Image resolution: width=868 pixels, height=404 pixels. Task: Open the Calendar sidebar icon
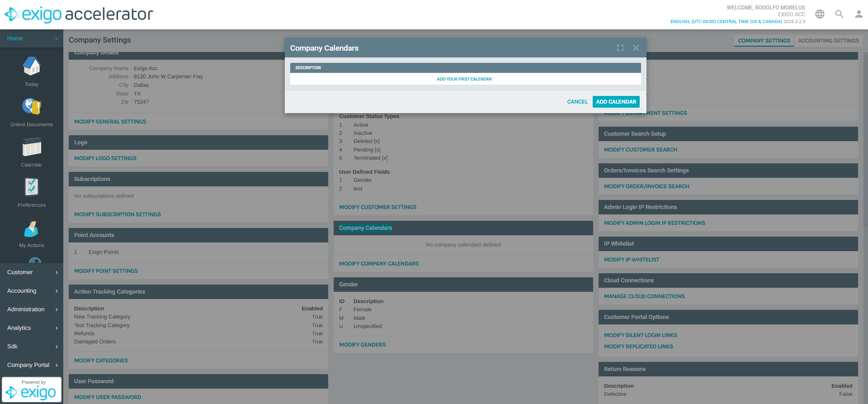[x=32, y=147]
